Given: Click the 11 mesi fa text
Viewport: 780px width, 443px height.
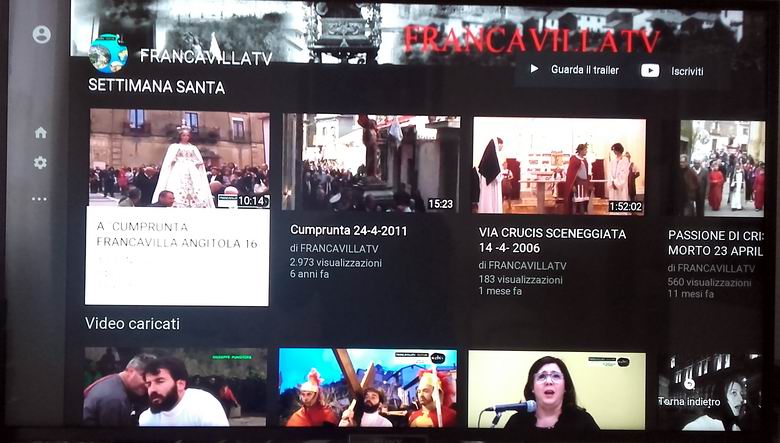Looking at the screenshot, I should tap(691, 294).
